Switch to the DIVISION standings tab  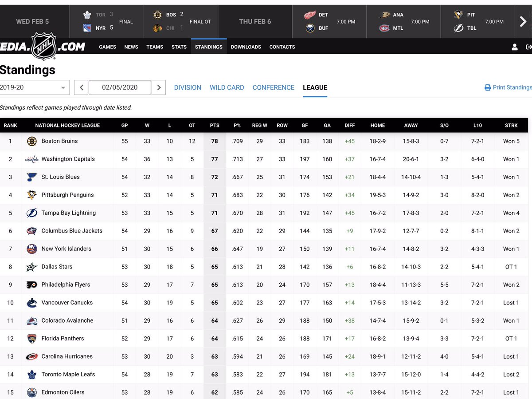(188, 87)
